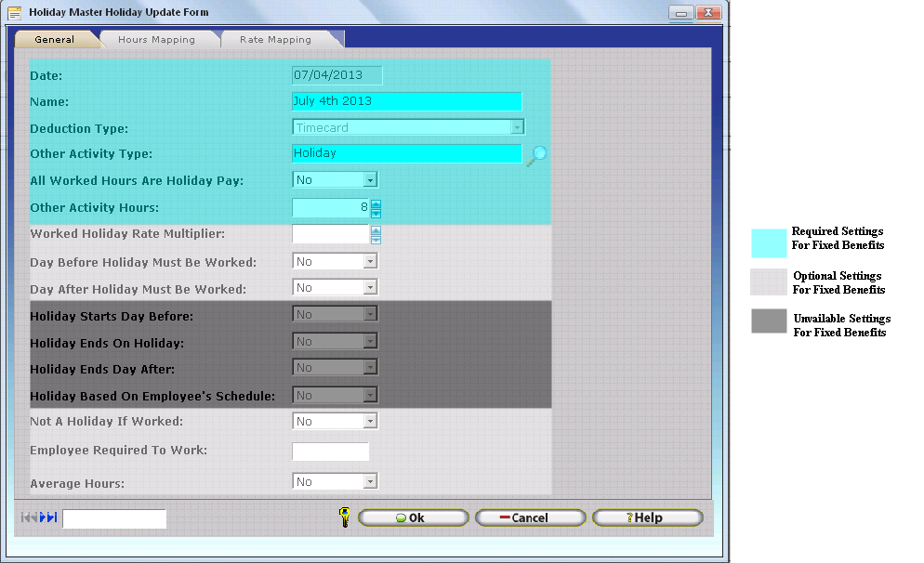Open All Worked Hours Are Holiday Pay dropdown
924x563 pixels.
370,180
